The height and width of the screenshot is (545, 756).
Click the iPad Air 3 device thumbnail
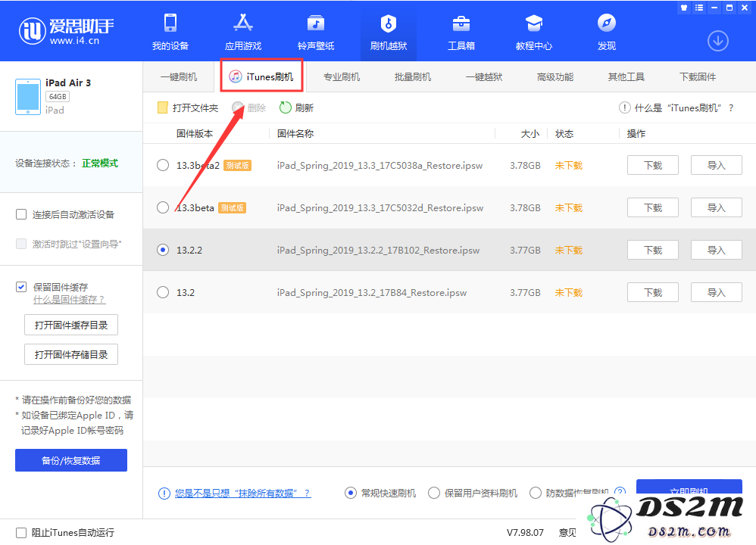[28, 97]
